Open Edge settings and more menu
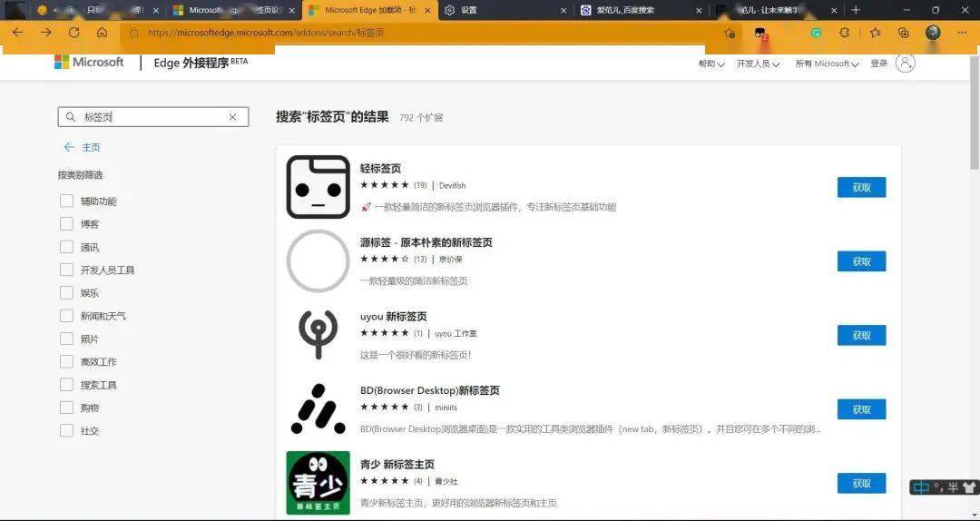 (962, 33)
